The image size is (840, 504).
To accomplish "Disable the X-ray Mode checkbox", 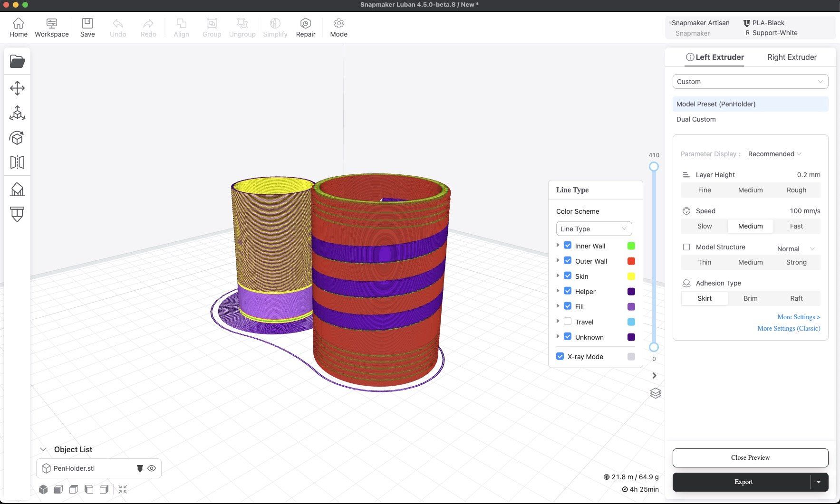I will 560,356.
